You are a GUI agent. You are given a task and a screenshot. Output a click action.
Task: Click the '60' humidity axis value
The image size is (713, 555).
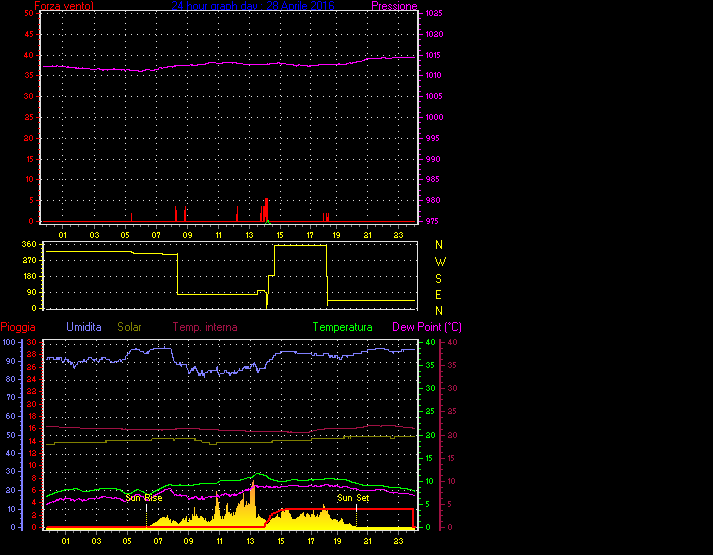11,416
